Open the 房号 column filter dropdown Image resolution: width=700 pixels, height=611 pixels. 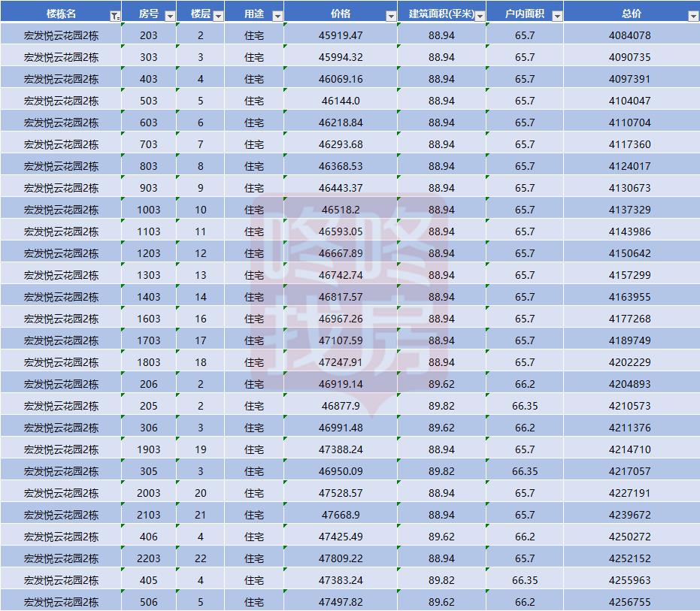pos(170,17)
